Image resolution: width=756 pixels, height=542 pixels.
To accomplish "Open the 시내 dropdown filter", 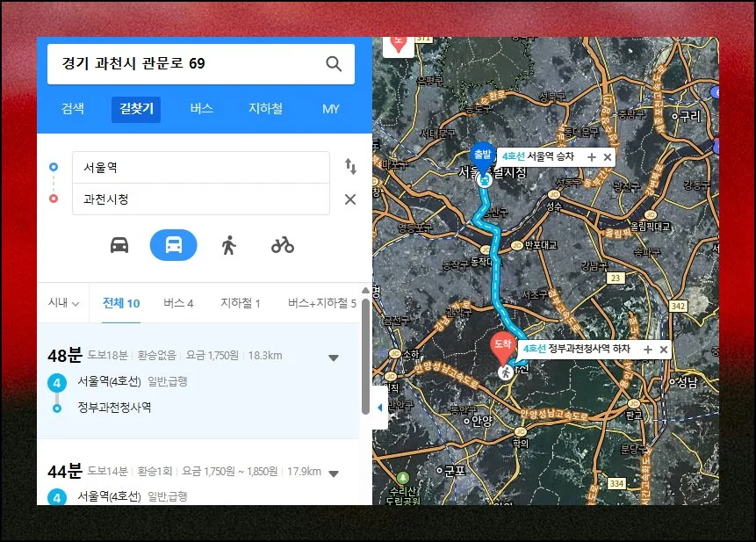I will [63, 303].
